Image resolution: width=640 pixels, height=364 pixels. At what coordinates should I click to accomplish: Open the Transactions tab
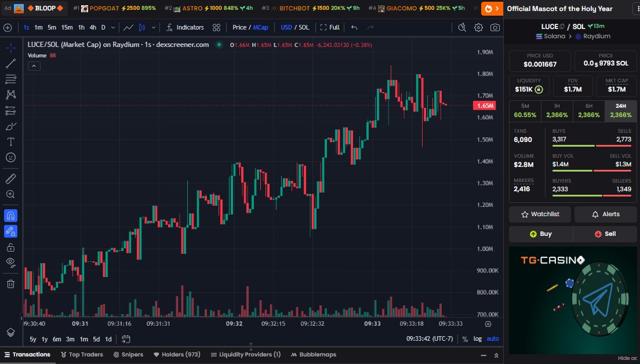tap(27, 355)
